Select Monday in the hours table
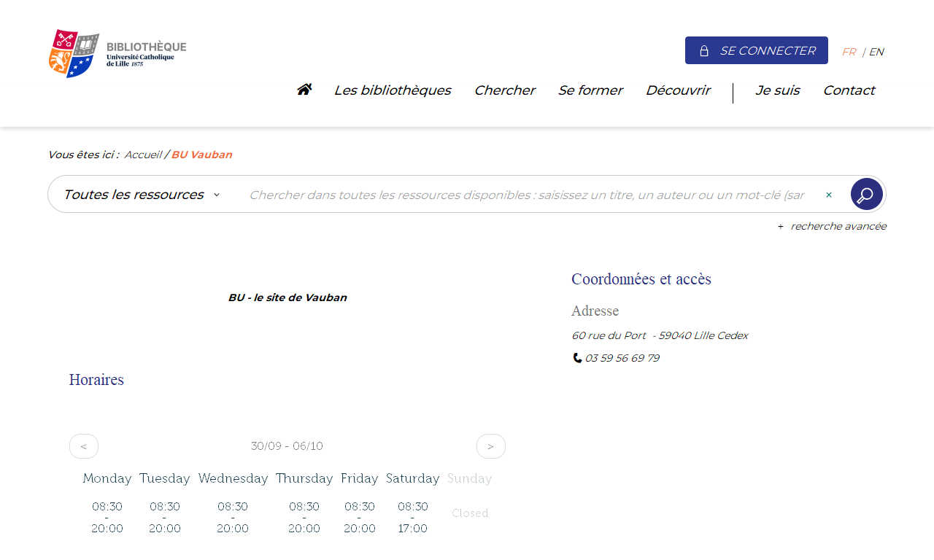Image resolution: width=934 pixels, height=560 pixels. point(107,478)
